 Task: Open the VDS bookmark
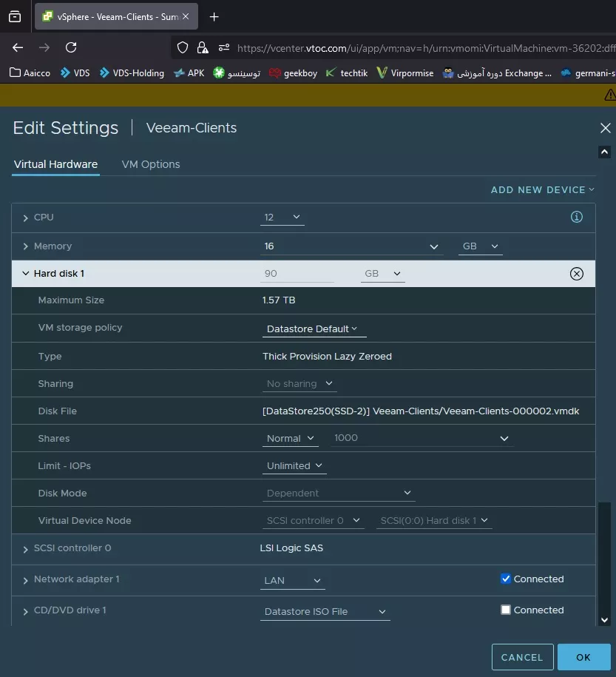point(75,73)
